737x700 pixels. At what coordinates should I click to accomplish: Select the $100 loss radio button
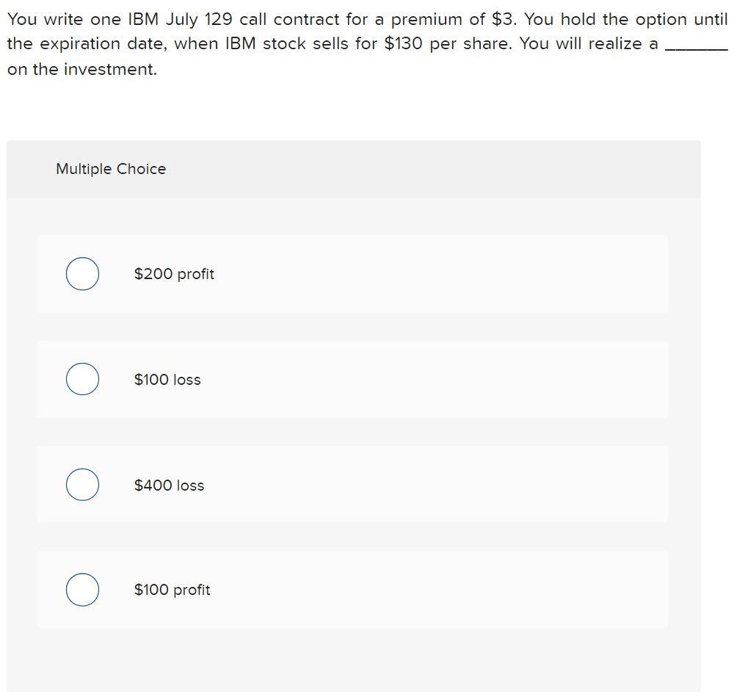click(x=82, y=379)
